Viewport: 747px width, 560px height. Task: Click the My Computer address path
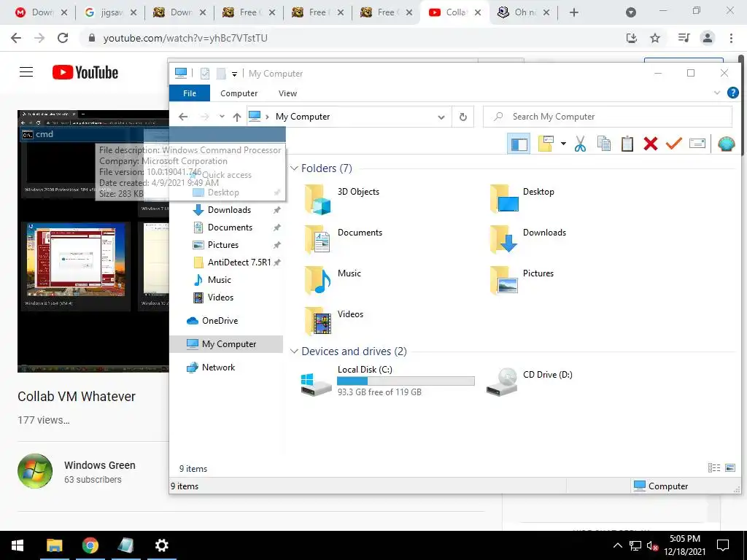[303, 117]
